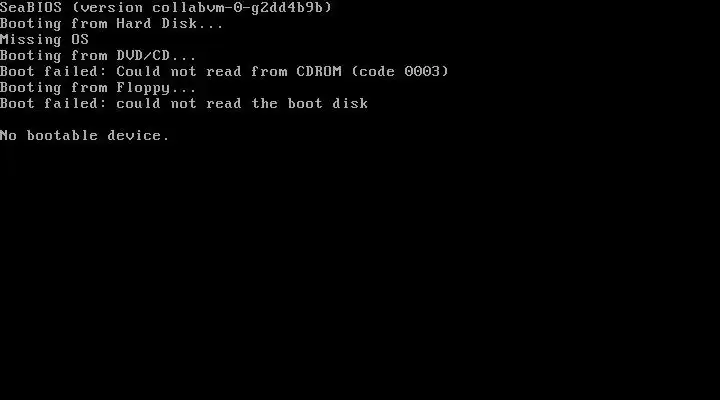This screenshot has width=720, height=400.
Task: Click "could not read the boot disk" message
Action: [x=242, y=103]
